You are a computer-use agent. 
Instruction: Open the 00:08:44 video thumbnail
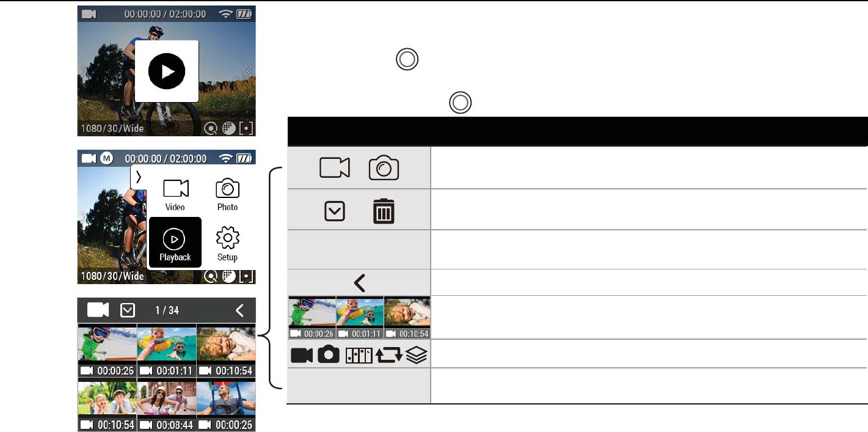point(166,406)
